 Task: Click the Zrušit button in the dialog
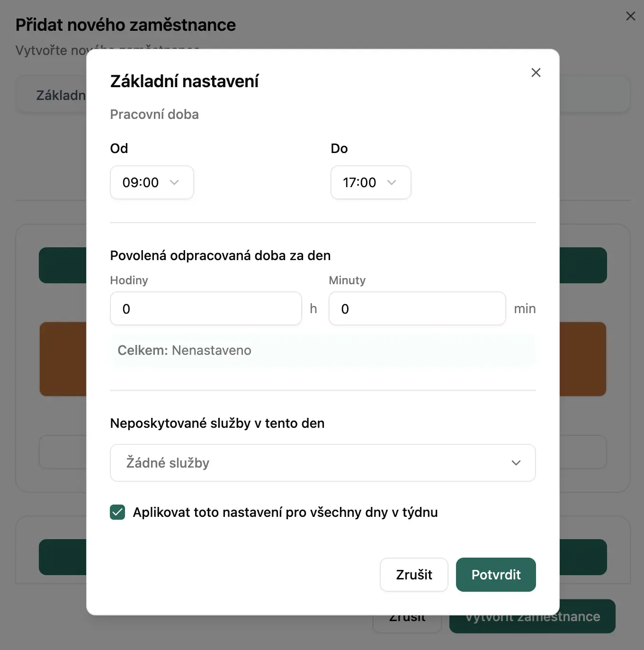413,575
